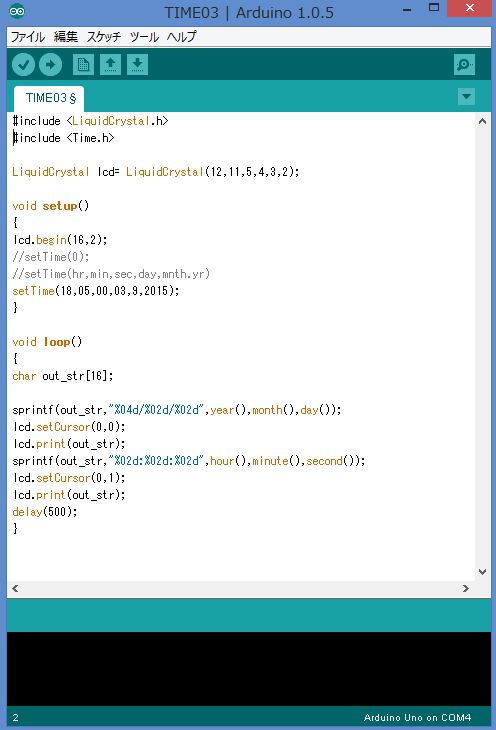Place cursor on the setTime(18,05,00,03,9,2015) line
Image resolution: width=496 pixels, height=730 pixels.
95,291
